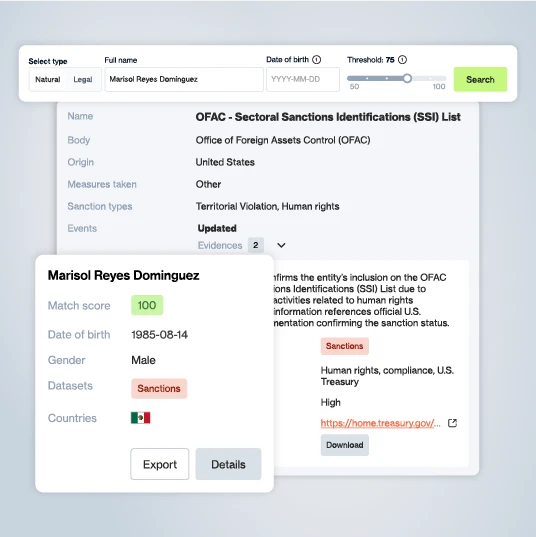Screen dimensions: 536x537
Task: Select the Legal type option
Action: 83,79
